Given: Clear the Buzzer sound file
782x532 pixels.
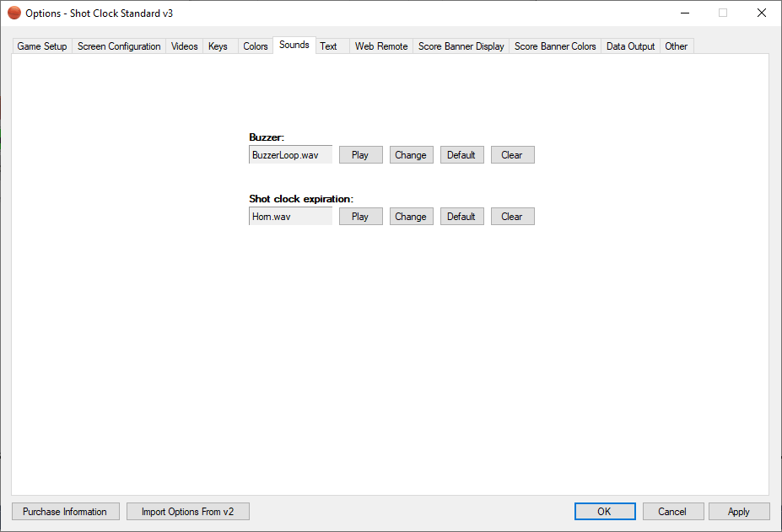Looking at the screenshot, I should pos(512,155).
